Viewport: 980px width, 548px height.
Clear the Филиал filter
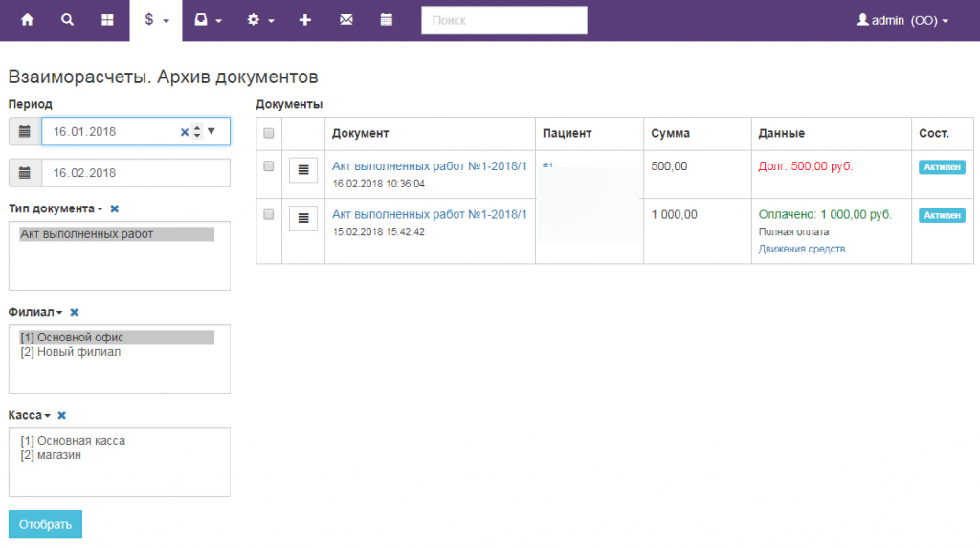[74, 312]
